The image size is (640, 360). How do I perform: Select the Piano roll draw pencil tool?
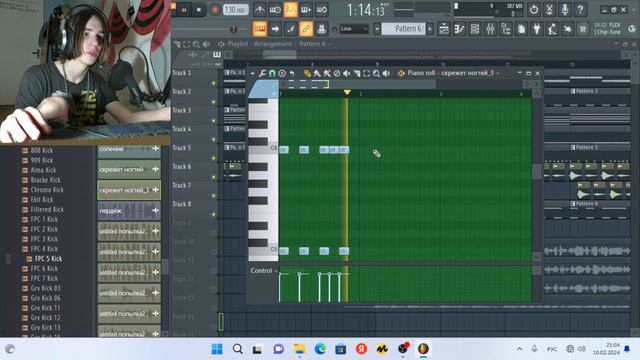tap(307, 73)
